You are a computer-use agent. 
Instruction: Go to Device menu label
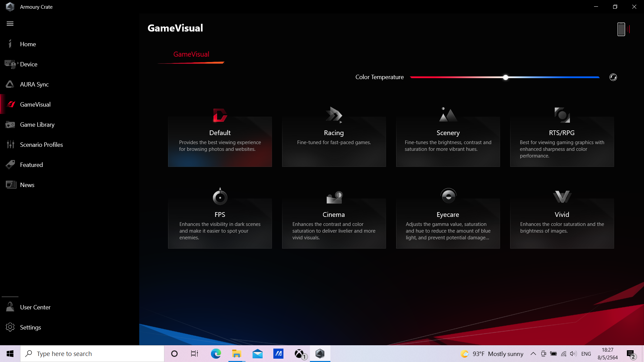(29, 64)
